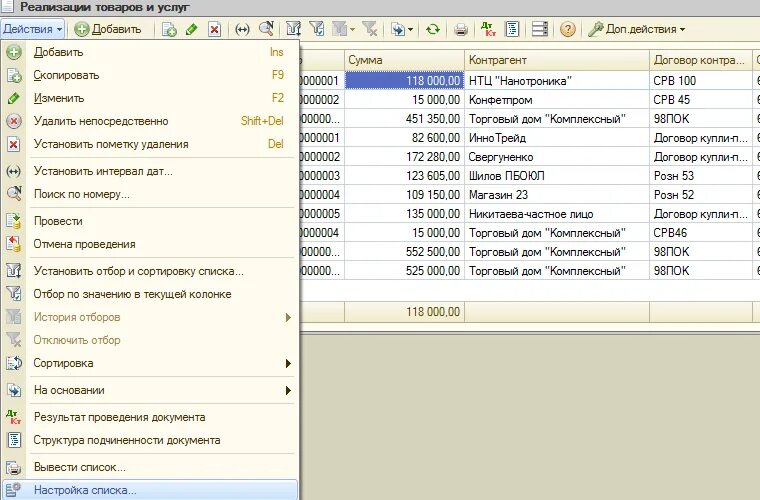This screenshot has width=760, height=500.
Task: Click Отключить отбор menu item
Action: [150, 340]
